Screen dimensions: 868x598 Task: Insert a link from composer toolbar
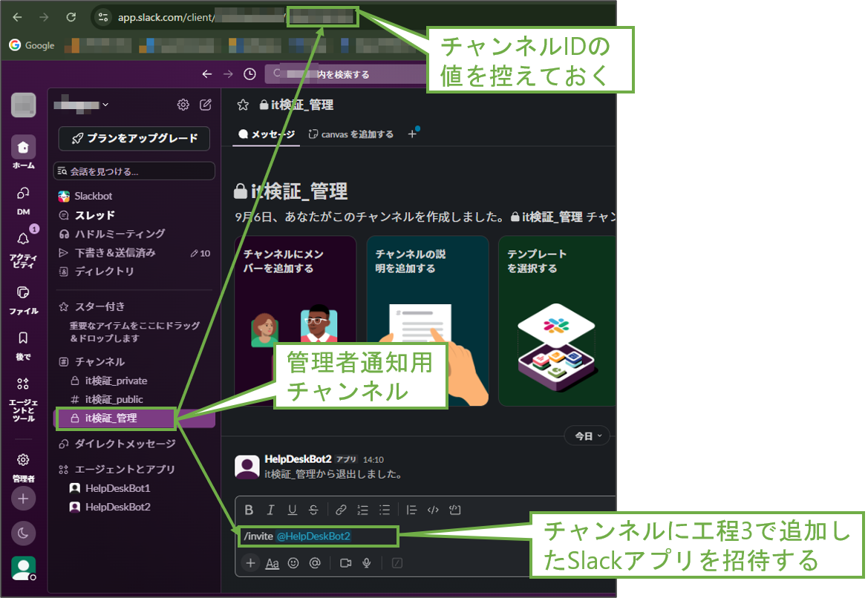click(x=341, y=510)
